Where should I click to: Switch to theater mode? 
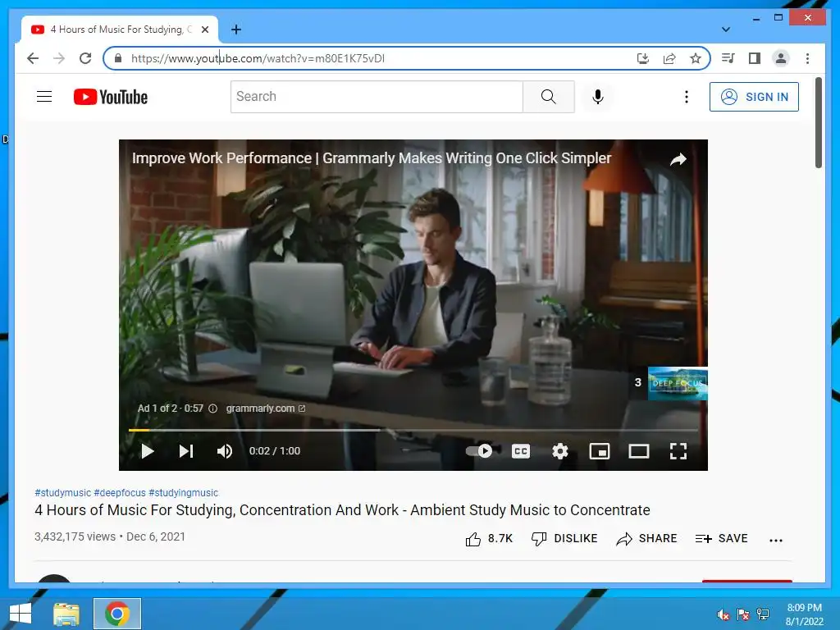click(x=638, y=451)
